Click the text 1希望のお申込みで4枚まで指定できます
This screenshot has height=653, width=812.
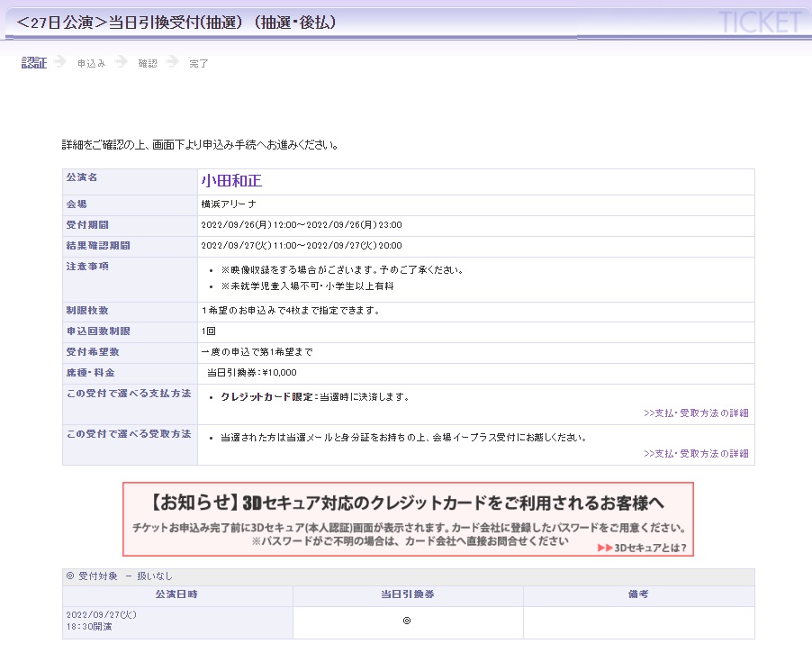pos(291,311)
